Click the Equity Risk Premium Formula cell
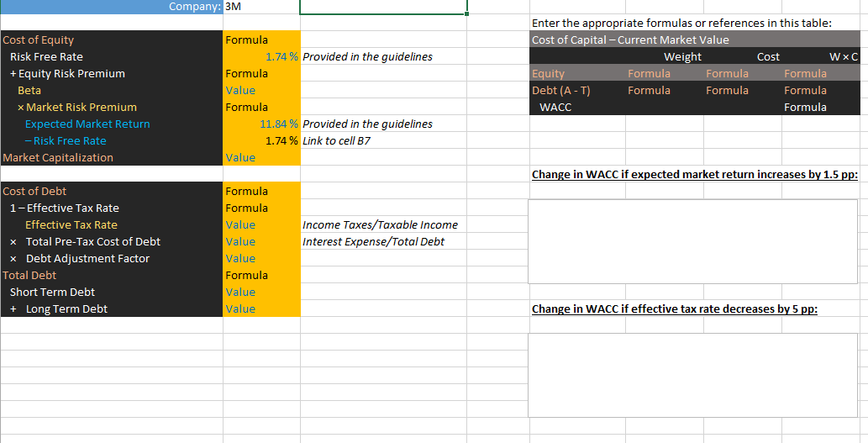This screenshot has width=868, height=443. point(261,74)
